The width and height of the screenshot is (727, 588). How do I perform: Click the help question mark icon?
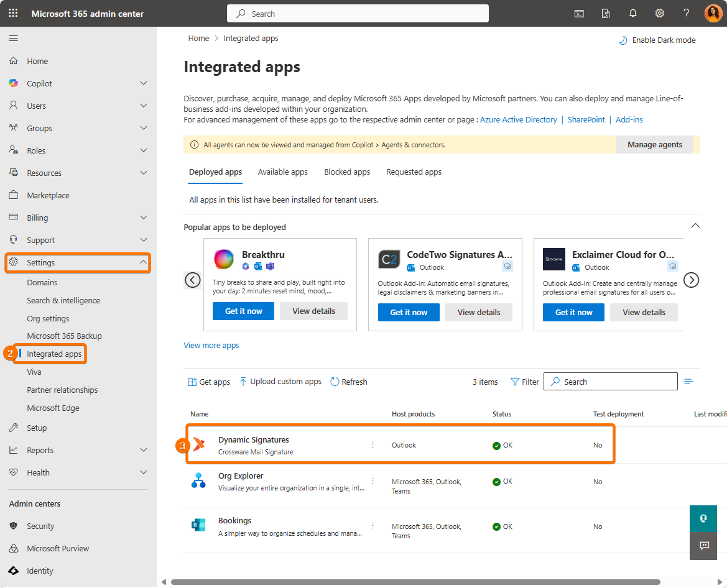click(x=687, y=13)
